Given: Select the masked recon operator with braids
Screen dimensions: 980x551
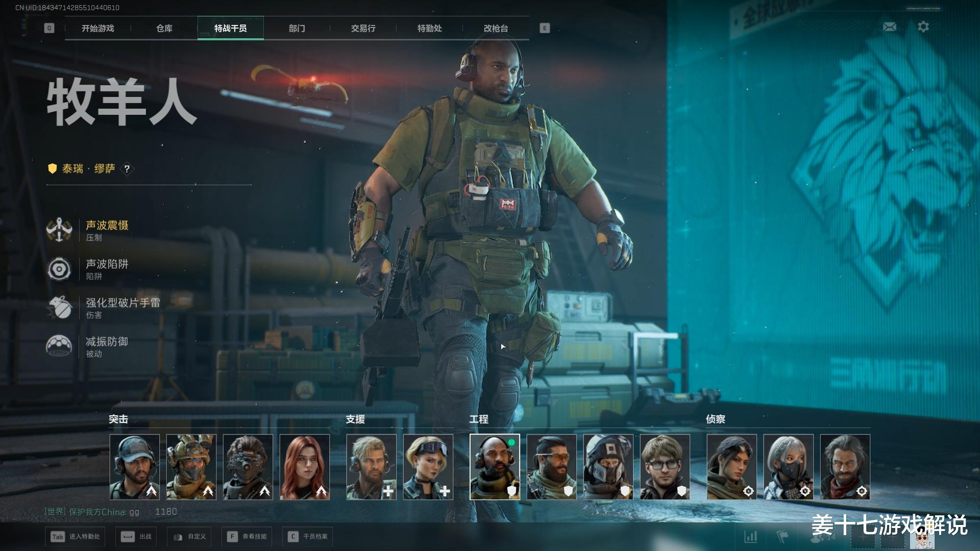Looking at the screenshot, I should pos(788,467).
